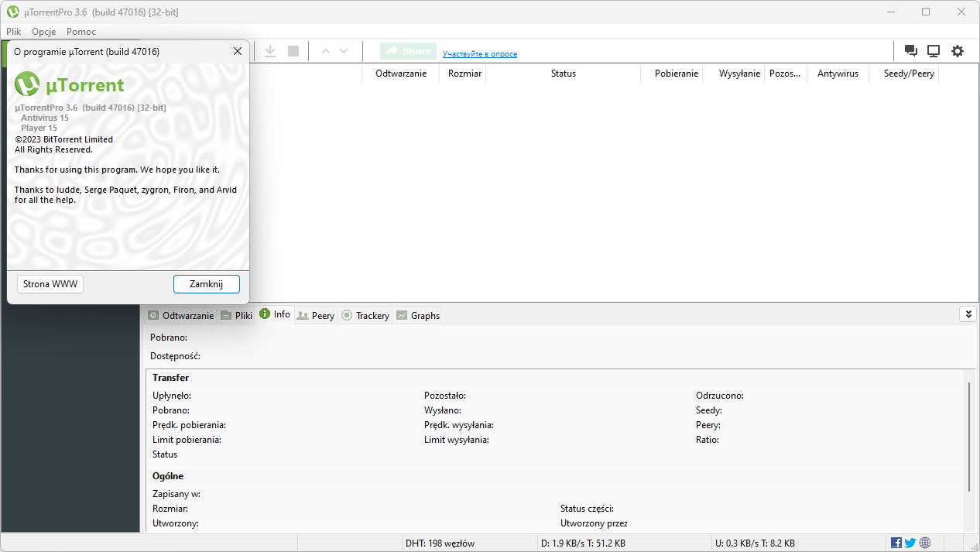
Task: Open the Opcje menu
Action: click(x=43, y=32)
